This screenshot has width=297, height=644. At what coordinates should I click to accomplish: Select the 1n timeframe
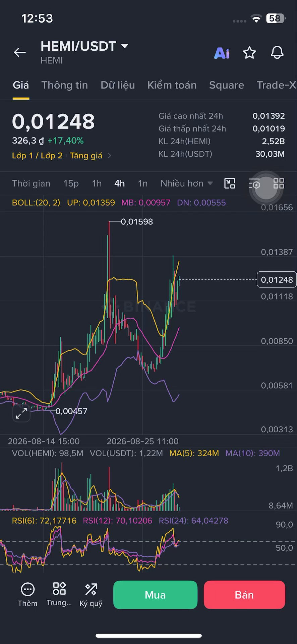[143, 183]
